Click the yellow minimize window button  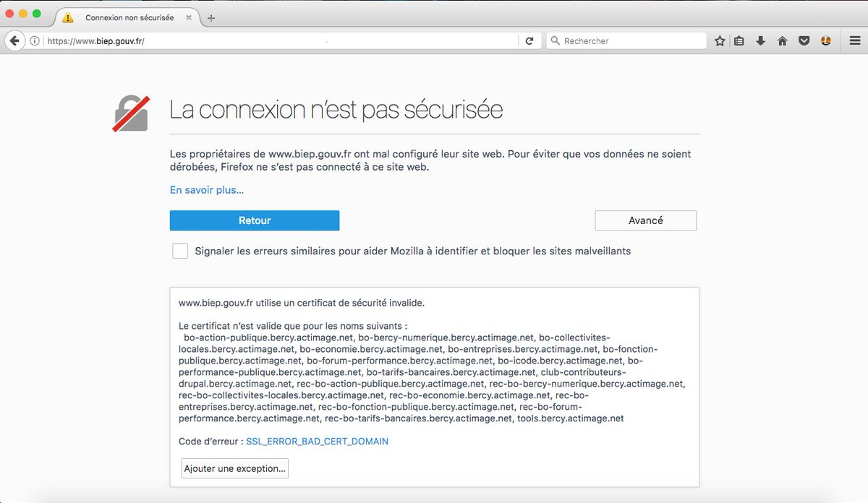click(23, 14)
